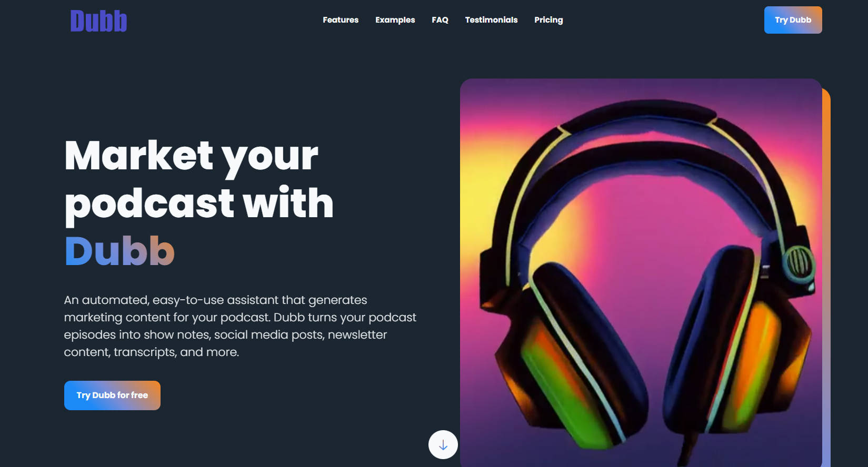Viewport: 868px width, 467px height.
Task: Click the 'podcast with' headline line
Action: pos(199,204)
